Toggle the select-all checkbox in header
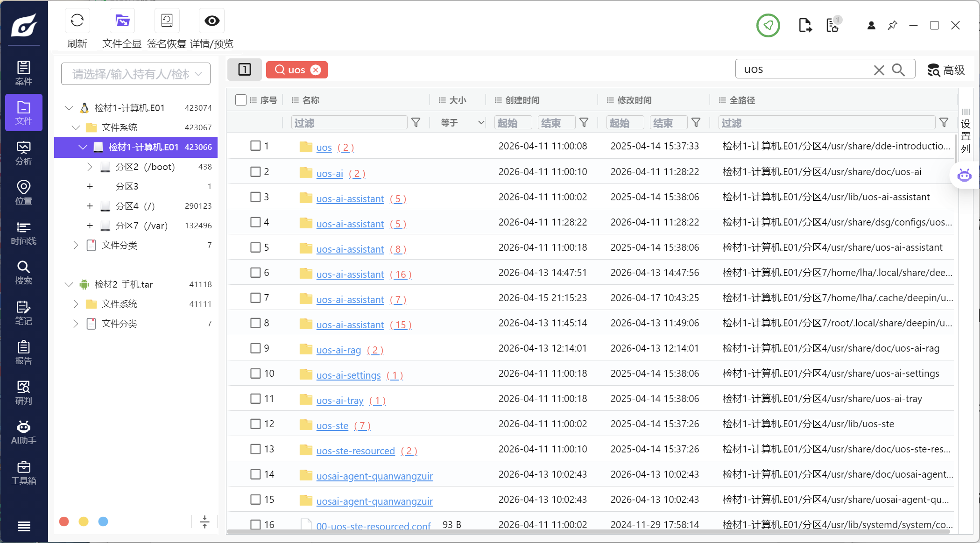The width and height of the screenshot is (980, 543). [x=241, y=100]
